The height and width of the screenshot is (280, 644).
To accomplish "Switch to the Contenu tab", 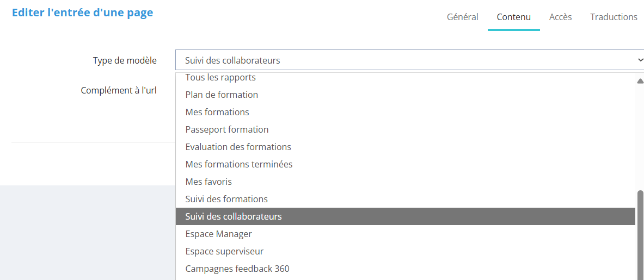I will (513, 17).
